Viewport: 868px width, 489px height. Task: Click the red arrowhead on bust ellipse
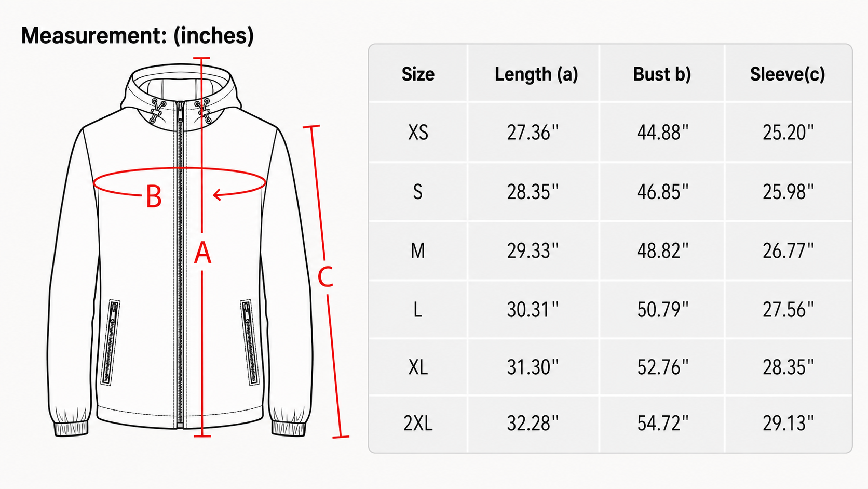[x=218, y=195]
